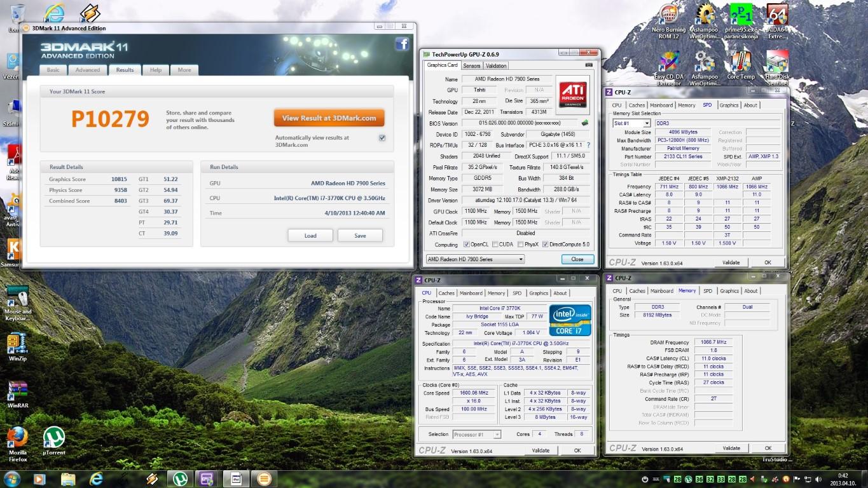Click GPU-Z screenshot camera icon
This screenshot has height=488, width=868.
tap(589, 65)
